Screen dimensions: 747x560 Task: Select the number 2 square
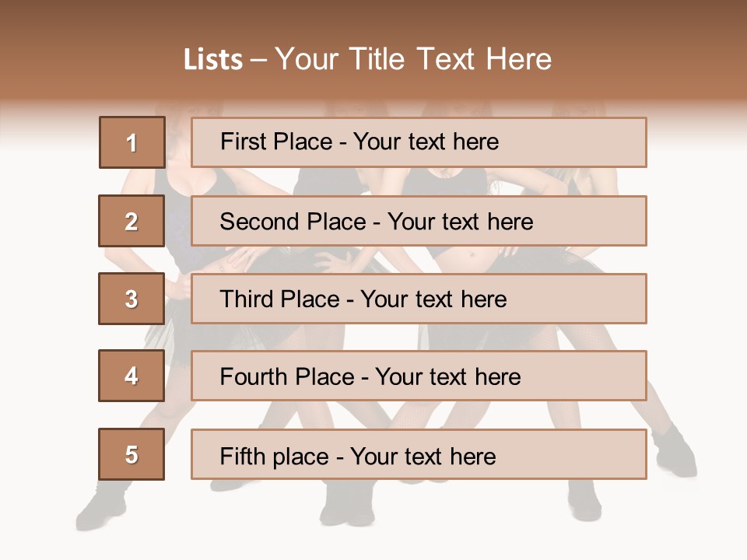click(x=132, y=221)
